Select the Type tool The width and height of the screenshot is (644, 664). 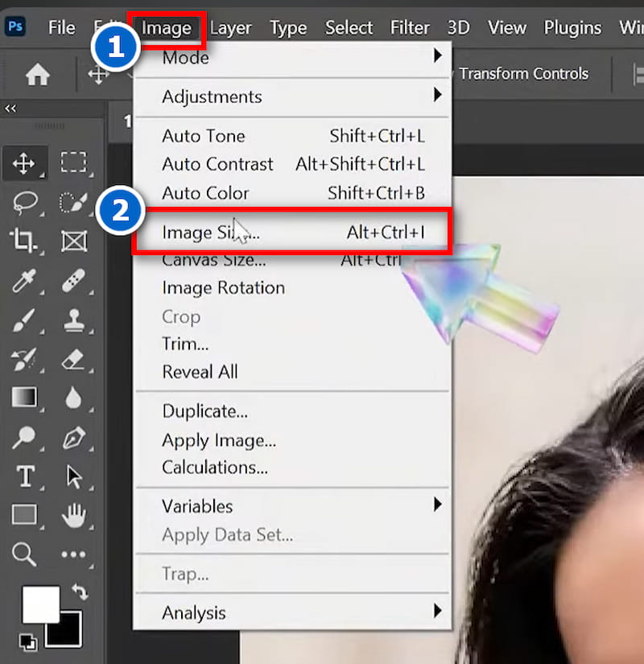coord(25,476)
